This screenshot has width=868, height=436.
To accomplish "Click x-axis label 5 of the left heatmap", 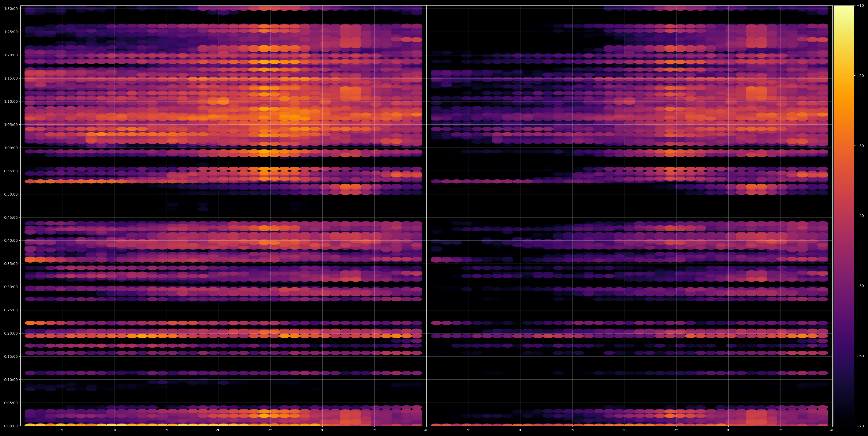I will click(x=62, y=430).
